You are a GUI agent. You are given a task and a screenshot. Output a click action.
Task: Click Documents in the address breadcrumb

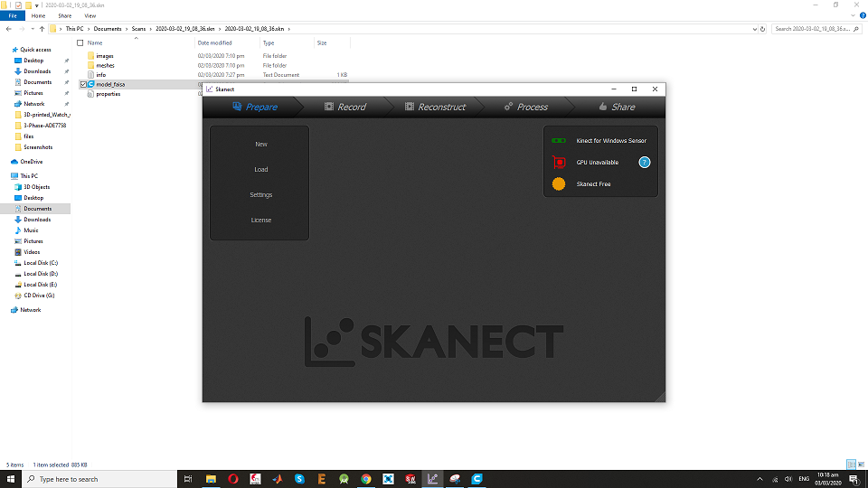107,29
